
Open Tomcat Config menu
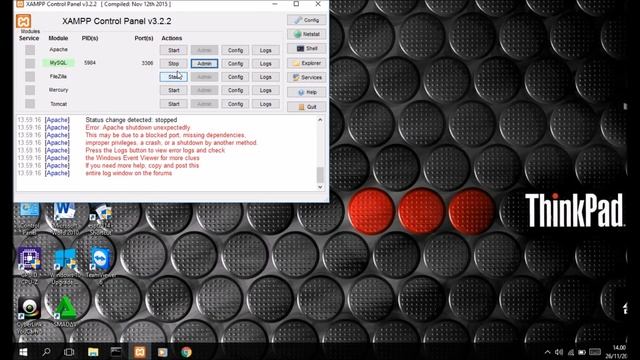[235, 104]
